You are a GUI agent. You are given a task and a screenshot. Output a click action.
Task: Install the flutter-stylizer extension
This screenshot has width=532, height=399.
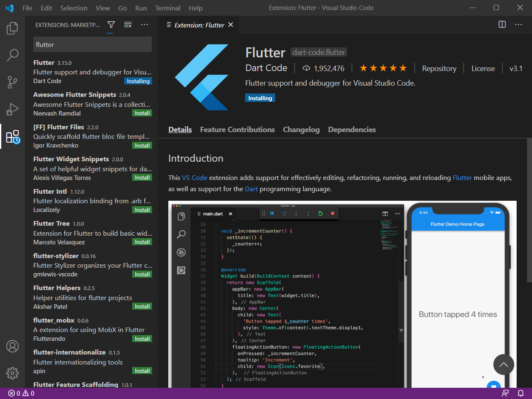(x=142, y=274)
